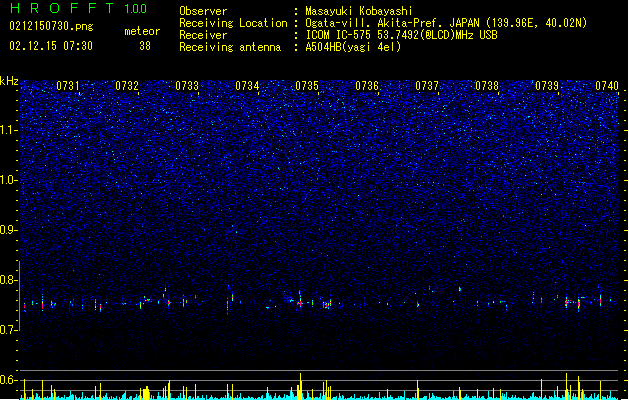Click the 0737 time marker

(x=427, y=86)
